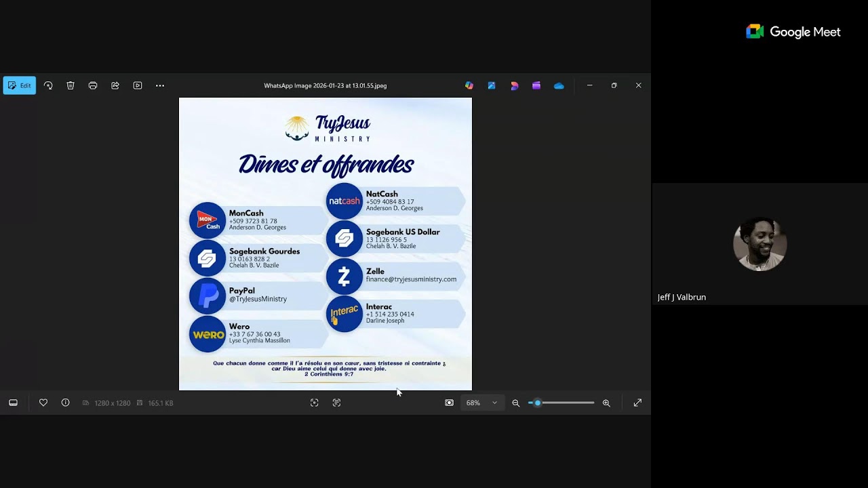The height and width of the screenshot is (488, 868).
Task: Activate the scan text icon
Action: [x=336, y=403]
